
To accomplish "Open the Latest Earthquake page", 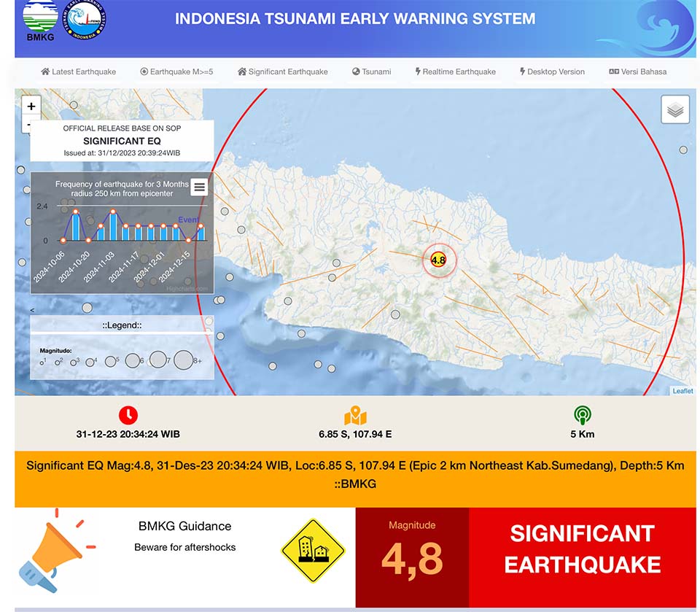I will point(78,71).
